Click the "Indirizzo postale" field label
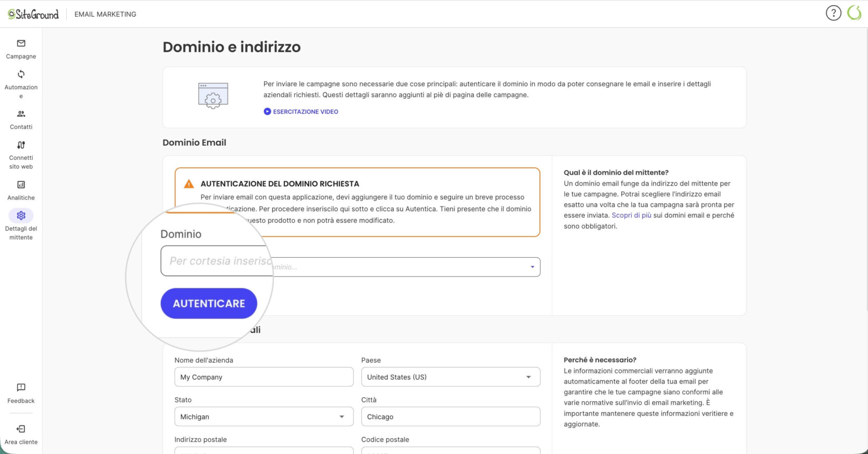This screenshot has width=868, height=454. coord(200,439)
